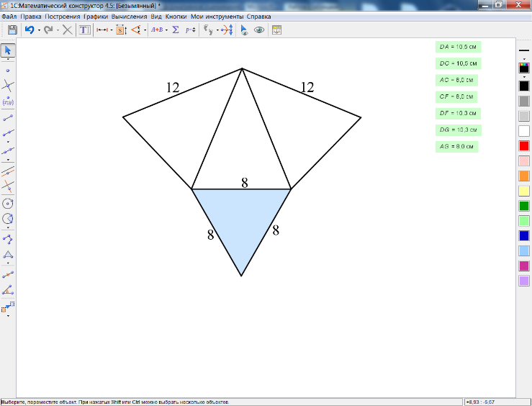Click the graph table icon in toolbar
This screenshot has width=532, height=406.
277,30
